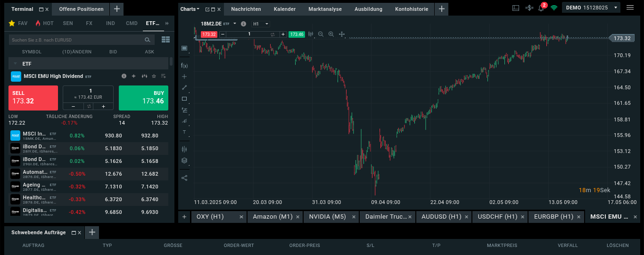This screenshot has height=255, width=644.
Task: Select the FX category
Action: click(x=89, y=23)
